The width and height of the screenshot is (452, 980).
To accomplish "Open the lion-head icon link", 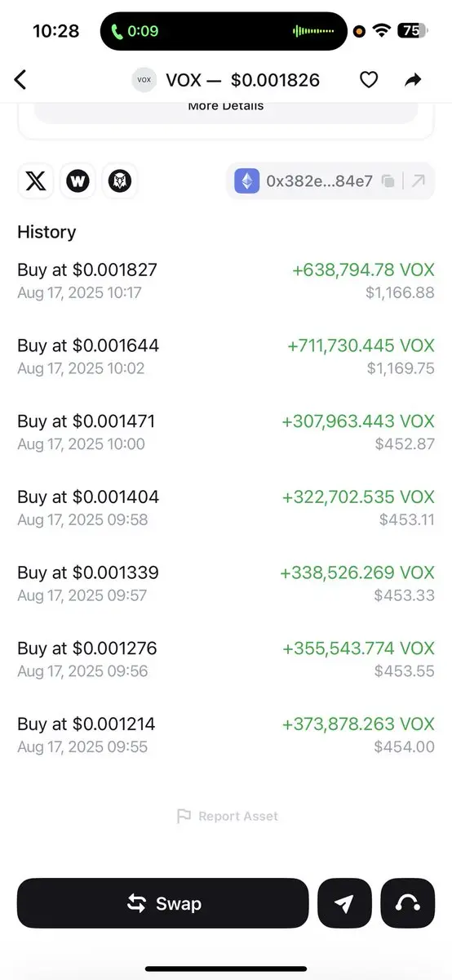I will point(120,180).
